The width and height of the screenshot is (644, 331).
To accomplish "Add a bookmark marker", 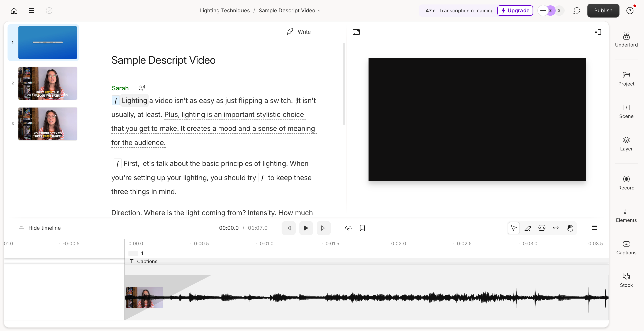I will 362,228.
